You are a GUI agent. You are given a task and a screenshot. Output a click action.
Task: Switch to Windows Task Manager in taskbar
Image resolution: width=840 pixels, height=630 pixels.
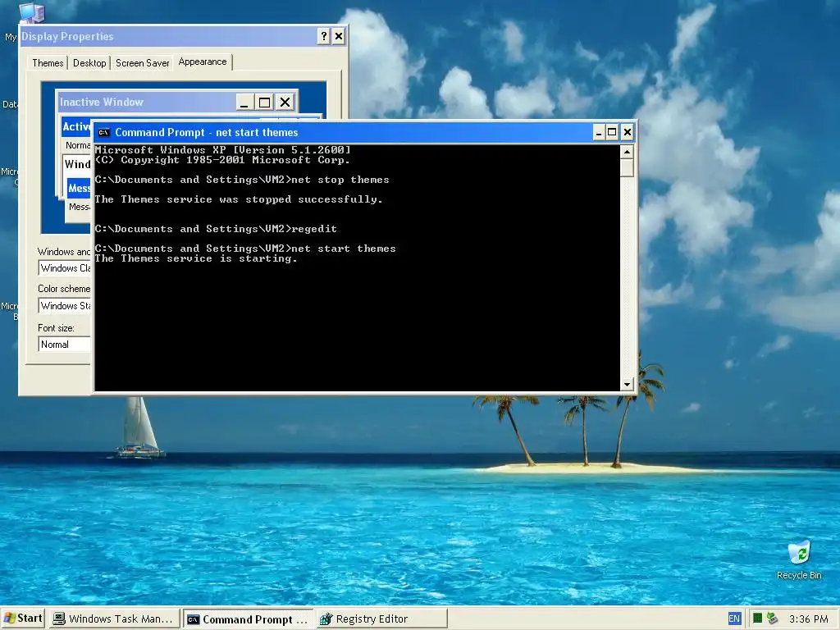114,619
